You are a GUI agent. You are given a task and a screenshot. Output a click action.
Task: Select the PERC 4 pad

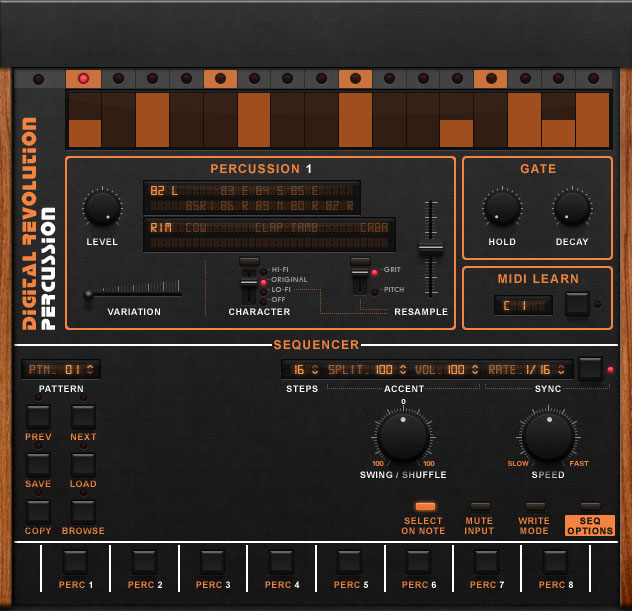click(x=281, y=562)
